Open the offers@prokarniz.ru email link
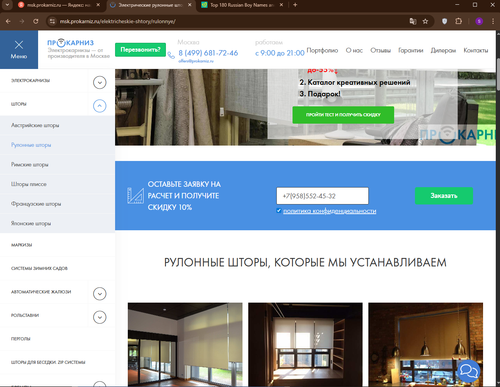The width and height of the screenshot is (500, 387). pyautogui.click(x=196, y=61)
